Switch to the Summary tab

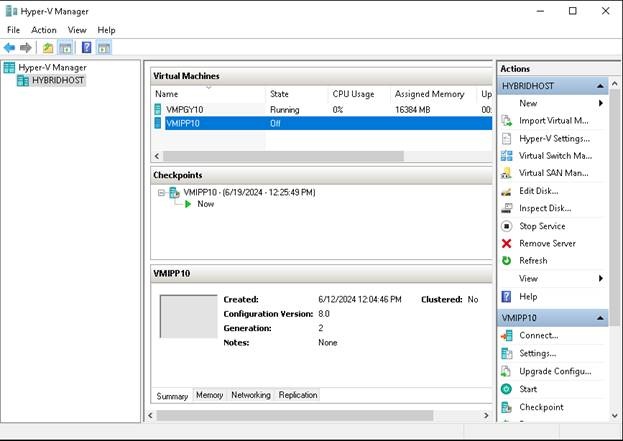click(x=172, y=396)
